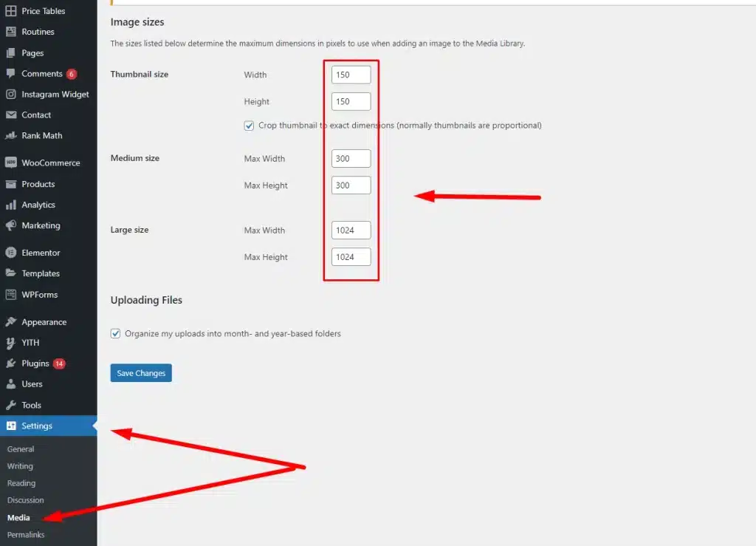The height and width of the screenshot is (546, 756).
Task: Click the Pages icon in sidebar
Action: coord(10,53)
